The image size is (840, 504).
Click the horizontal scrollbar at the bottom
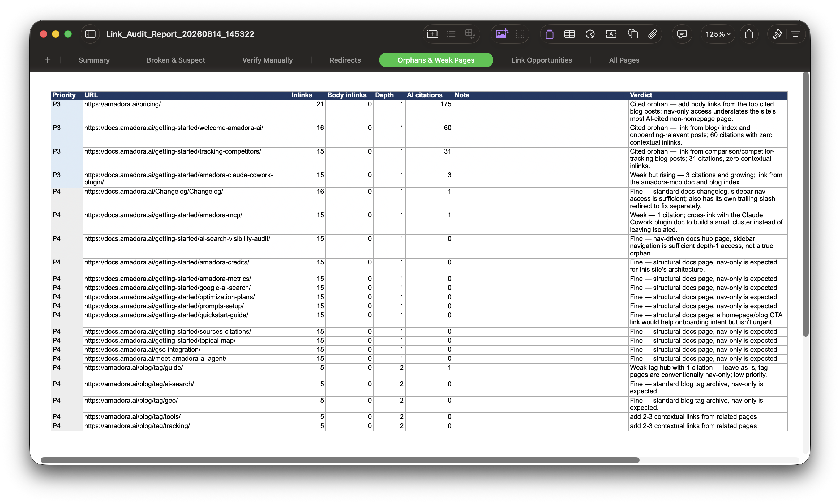pyautogui.click(x=340, y=460)
